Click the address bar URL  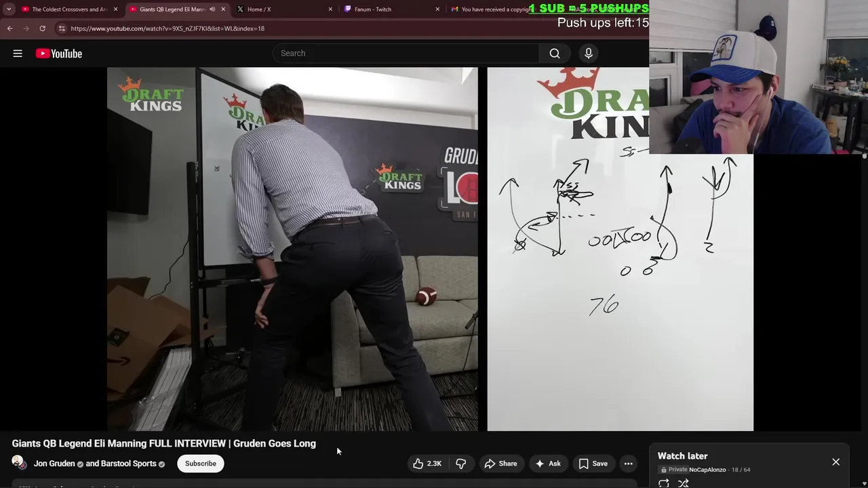(167, 28)
